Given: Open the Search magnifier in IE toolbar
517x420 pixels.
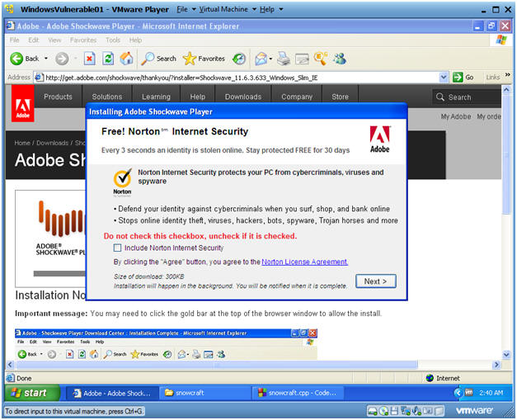Looking at the screenshot, I should (x=148, y=59).
